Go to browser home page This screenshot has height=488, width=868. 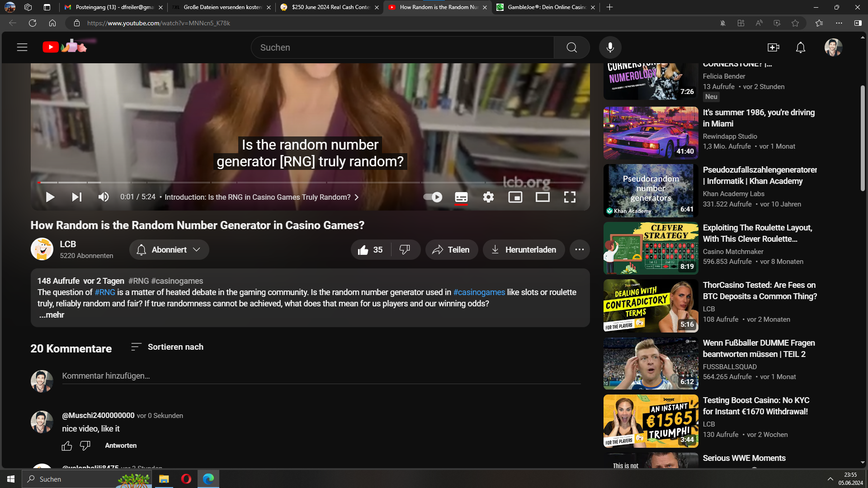tap(52, 23)
